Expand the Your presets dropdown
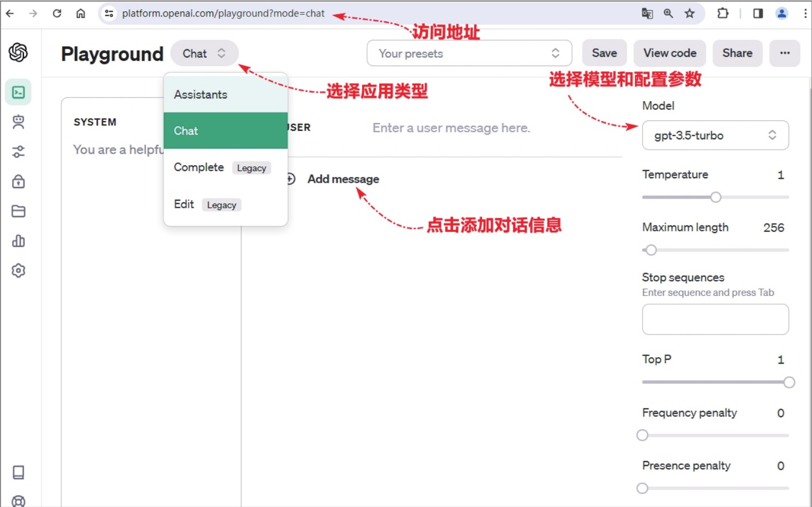The image size is (812, 507). pos(469,53)
